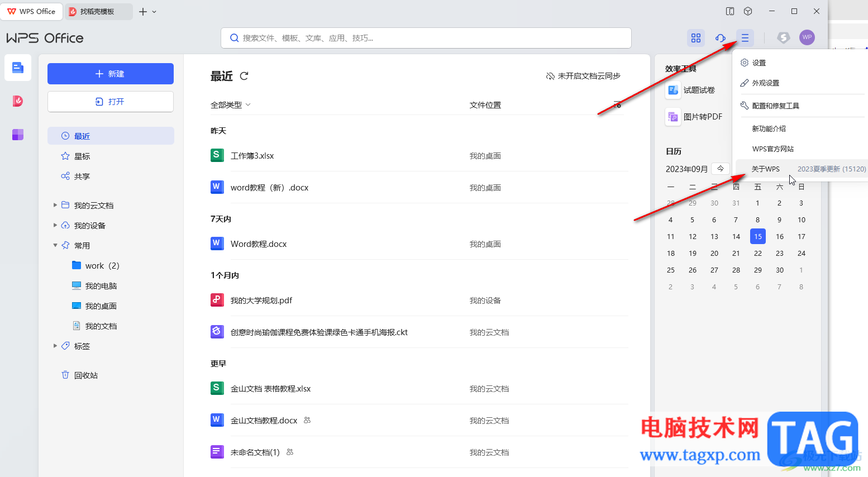The height and width of the screenshot is (477, 868).
Task: Click the 试题试卷 tool icon
Action: [673, 90]
